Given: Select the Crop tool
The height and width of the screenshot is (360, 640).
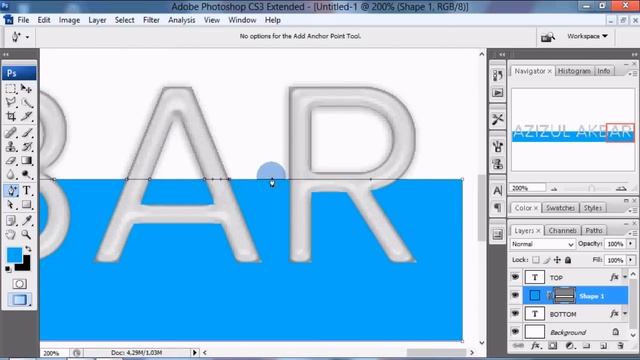Looking at the screenshot, I should [x=11, y=117].
